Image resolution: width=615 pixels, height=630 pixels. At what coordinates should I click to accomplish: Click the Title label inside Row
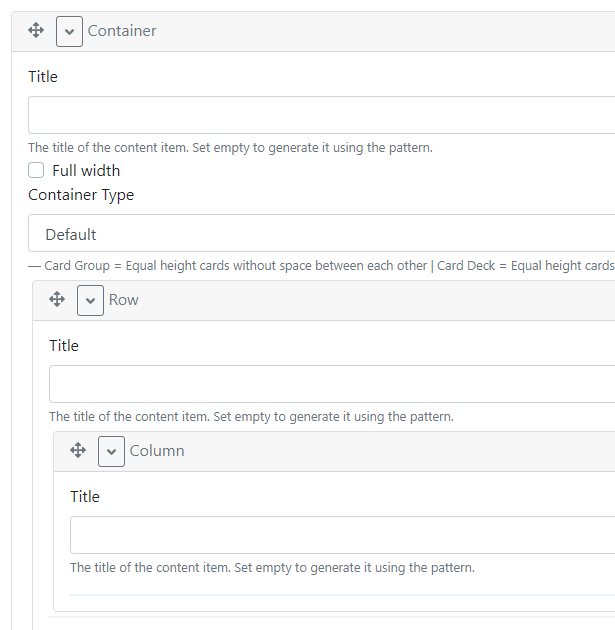tap(64, 346)
